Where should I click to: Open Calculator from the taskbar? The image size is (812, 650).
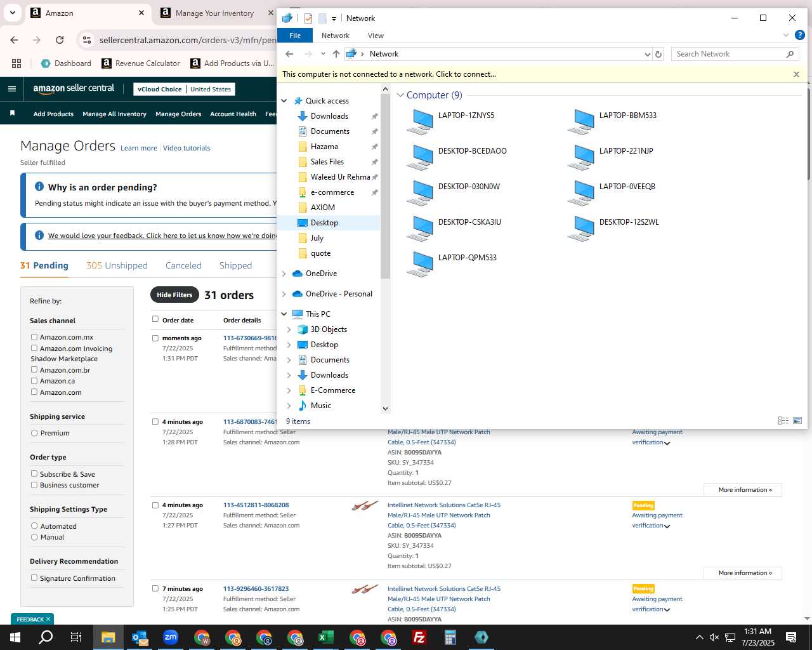[450, 637]
